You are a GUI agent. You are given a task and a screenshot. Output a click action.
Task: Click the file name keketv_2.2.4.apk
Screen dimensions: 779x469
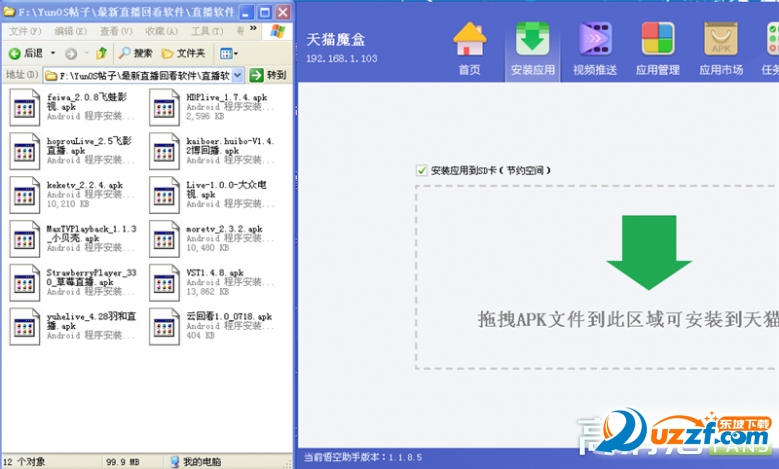pyautogui.click(x=84, y=185)
